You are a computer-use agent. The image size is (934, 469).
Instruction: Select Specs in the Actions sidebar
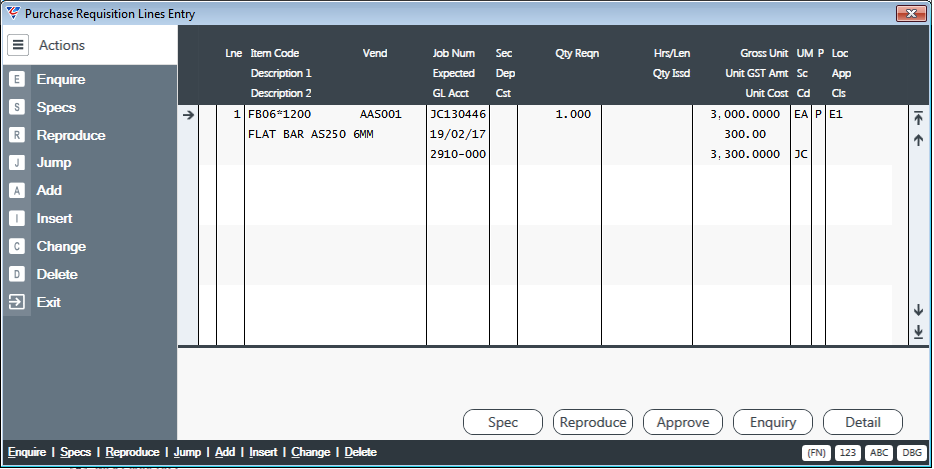[x=56, y=107]
